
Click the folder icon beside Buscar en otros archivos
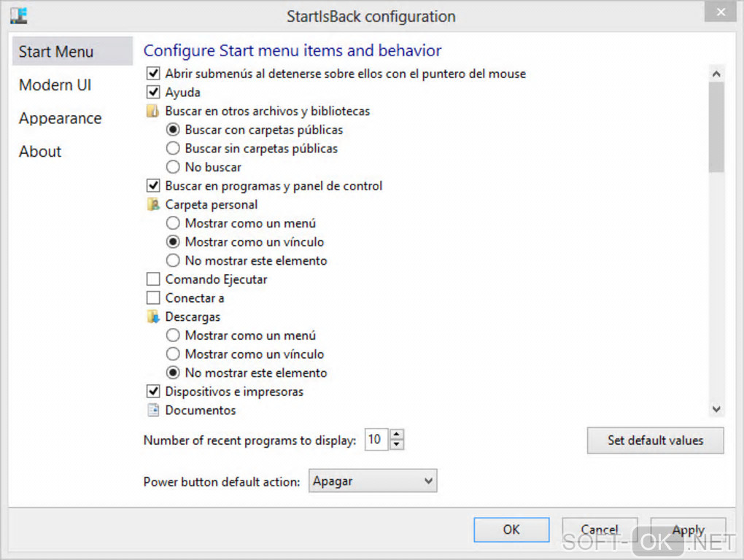click(152, 111)
